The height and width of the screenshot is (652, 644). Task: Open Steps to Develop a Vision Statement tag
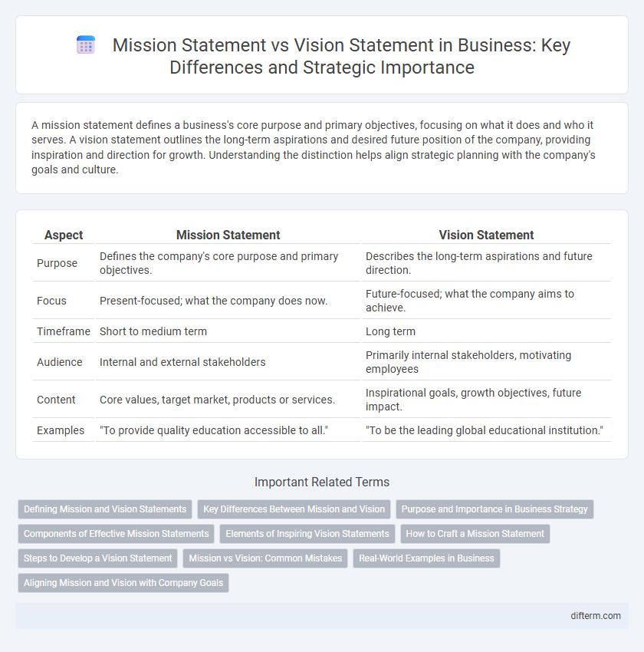pyautogui.click(x=97, y=558)
